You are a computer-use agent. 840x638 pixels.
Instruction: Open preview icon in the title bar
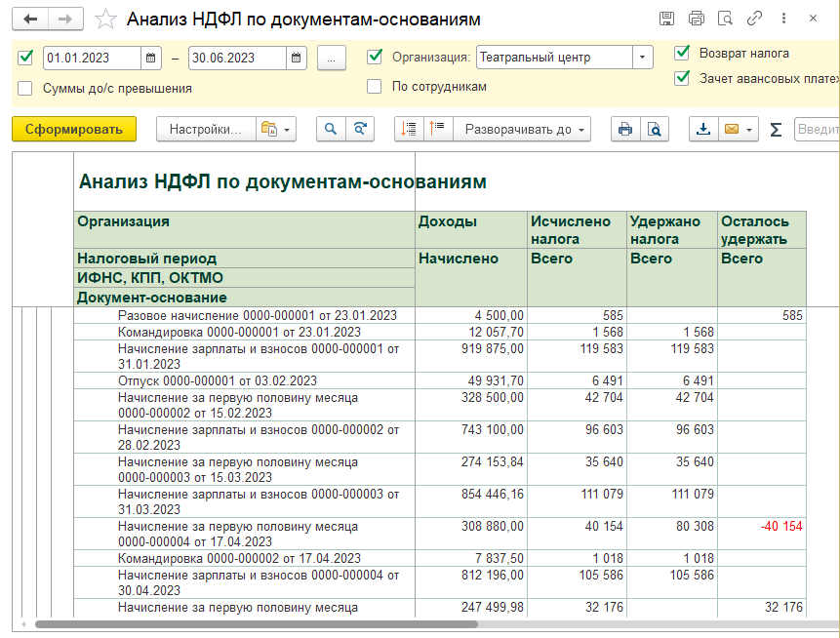click(725, 19)
